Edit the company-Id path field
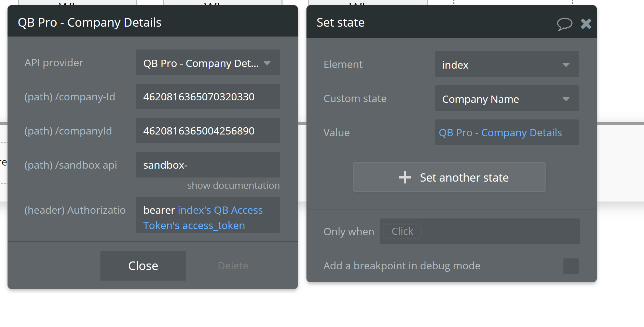The width and height of the screenshot is (644, 327). pos(208,97)
